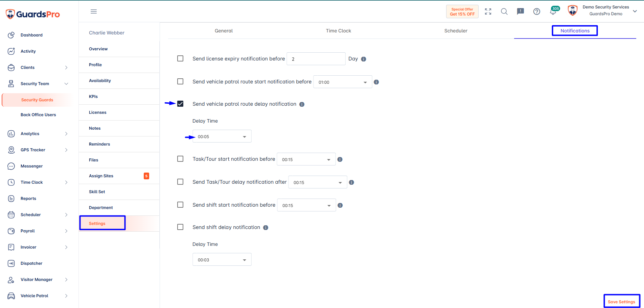644x308 pixels.
Task: Click the Special Offer 15% OFF banner
Action: point(462,11)
